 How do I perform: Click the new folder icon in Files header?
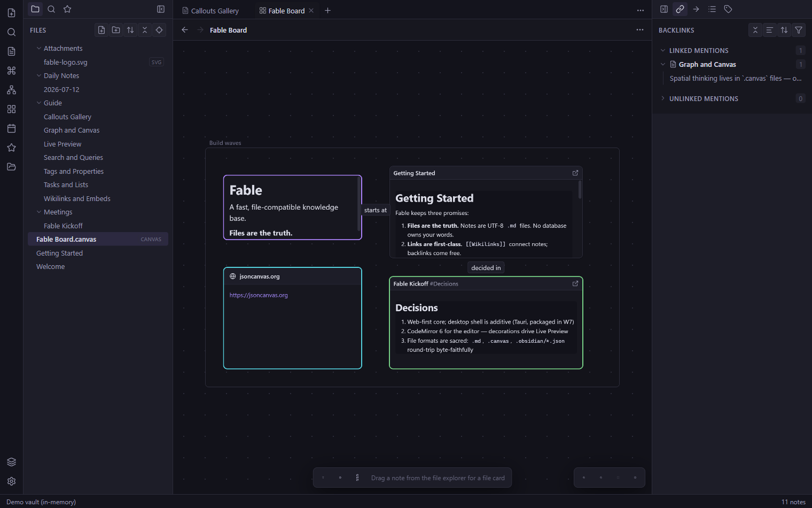pos(116,30)
